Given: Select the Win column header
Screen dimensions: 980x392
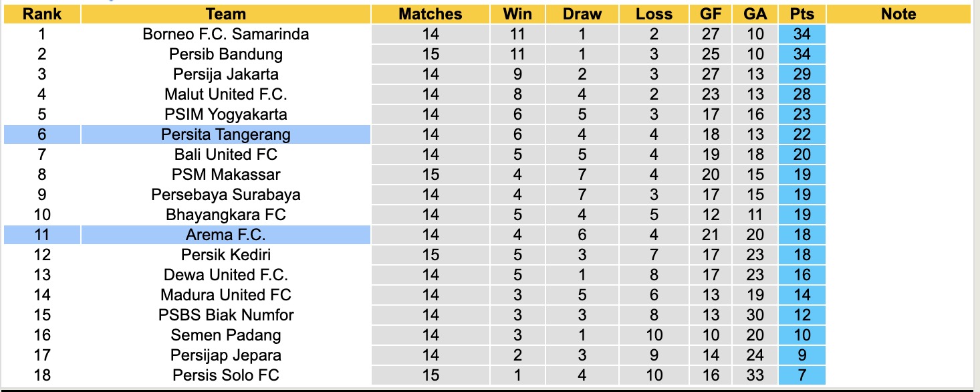Looking at the screenshot, I should pyautogui.click(x=517, y=14).
